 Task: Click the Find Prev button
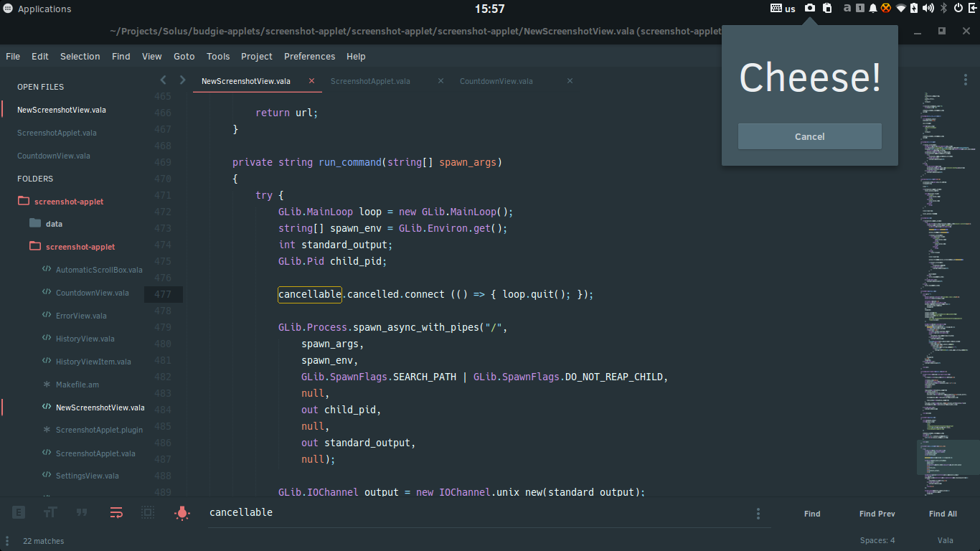pyautogui.click(x=877, y=514)
